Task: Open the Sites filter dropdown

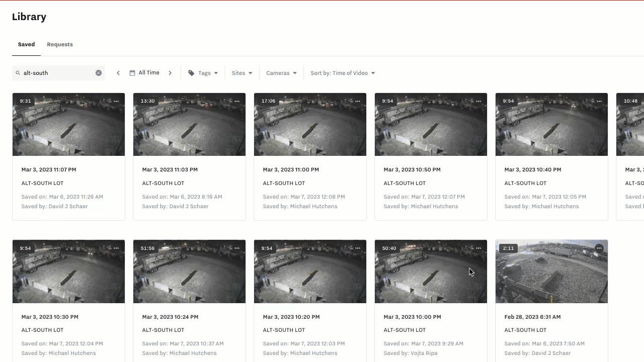Action: 242,73
